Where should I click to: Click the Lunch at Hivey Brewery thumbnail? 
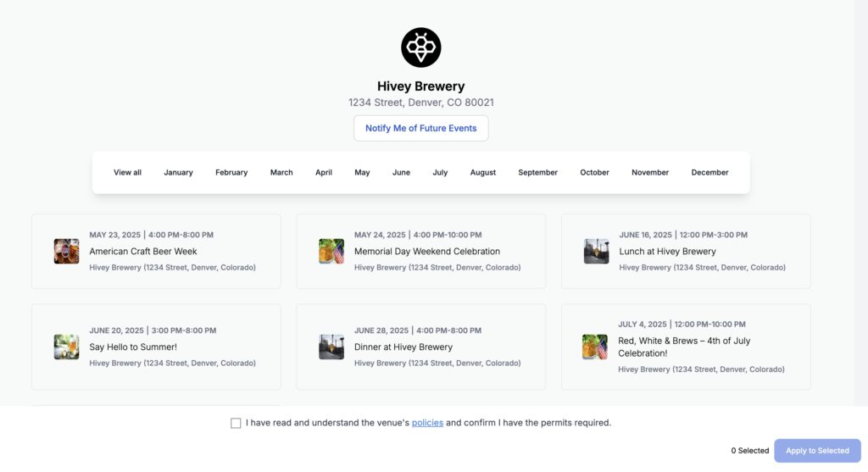pyautogui.click(x=596, y=251)
